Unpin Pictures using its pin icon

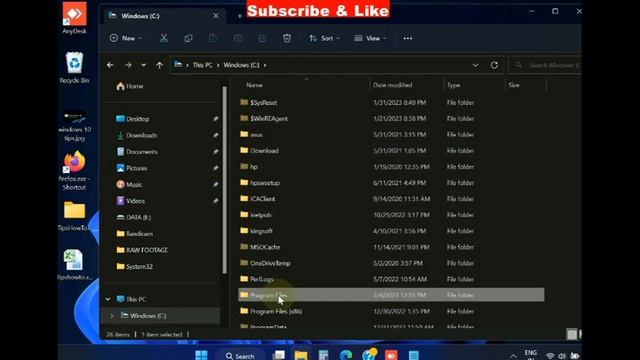pyautogui.click(x=215, y=168)
